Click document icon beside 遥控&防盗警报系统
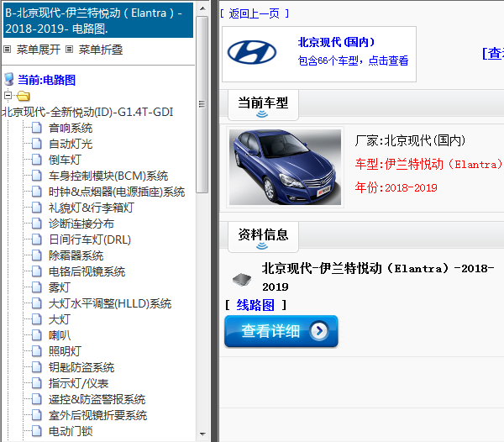This screenshot has width=504, height=442. point(37,399)
